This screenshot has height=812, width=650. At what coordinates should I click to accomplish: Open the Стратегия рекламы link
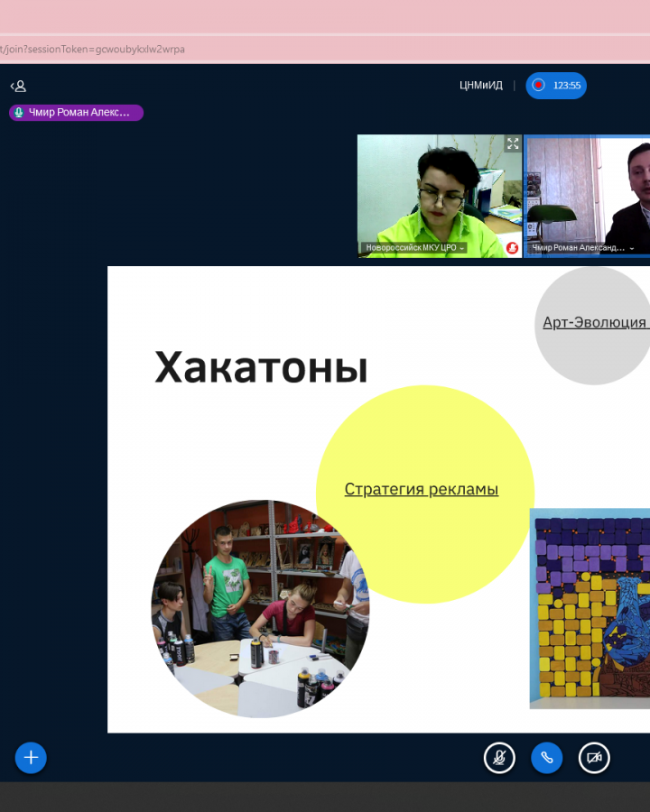[x=421, y=489]
